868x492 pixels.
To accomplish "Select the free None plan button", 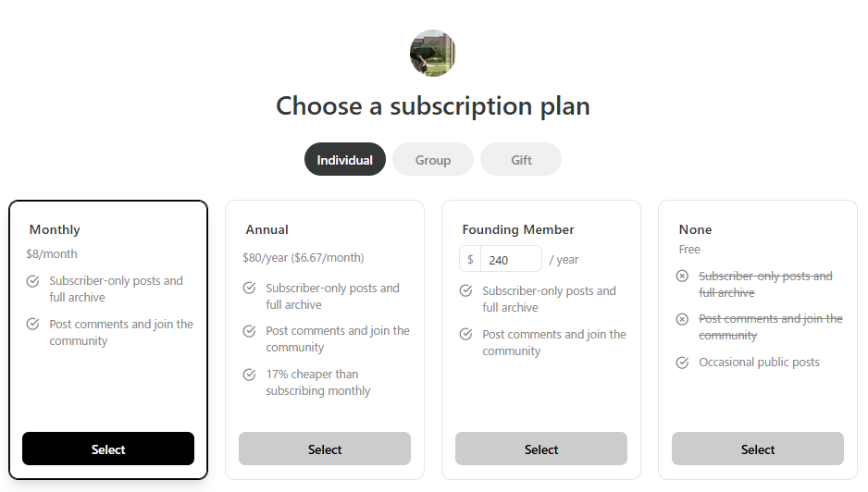I will (x=757, y=449).
